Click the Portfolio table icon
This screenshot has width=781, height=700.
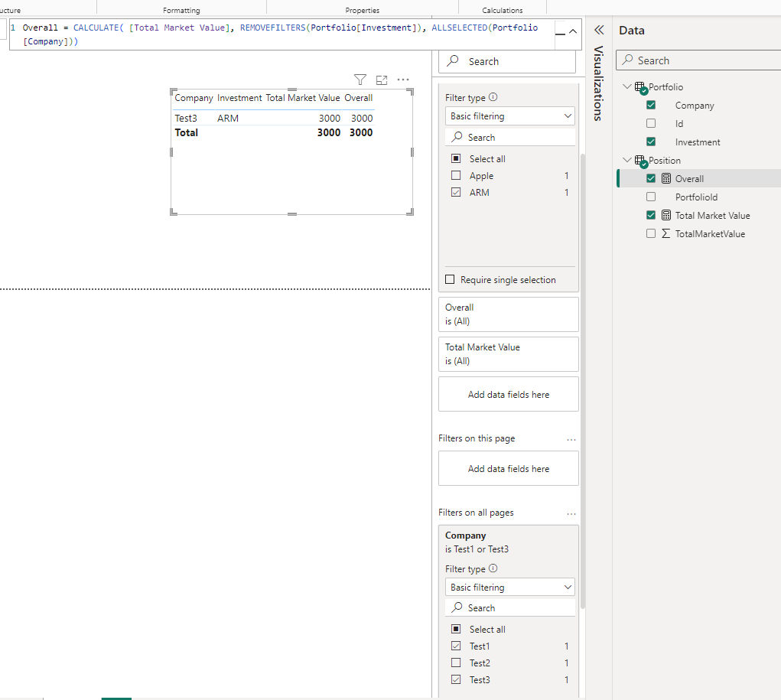639,86
